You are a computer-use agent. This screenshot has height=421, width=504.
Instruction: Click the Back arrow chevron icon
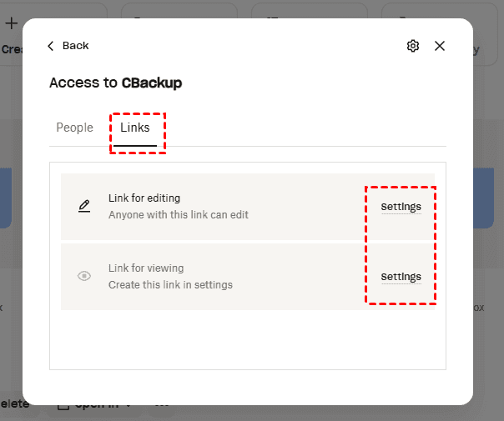tap(51, 46)
